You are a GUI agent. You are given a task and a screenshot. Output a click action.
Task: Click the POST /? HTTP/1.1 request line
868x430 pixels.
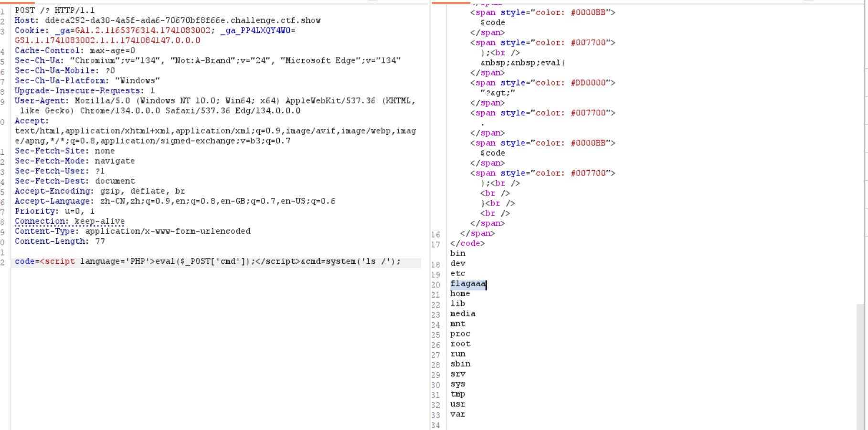tap(55, 10)
